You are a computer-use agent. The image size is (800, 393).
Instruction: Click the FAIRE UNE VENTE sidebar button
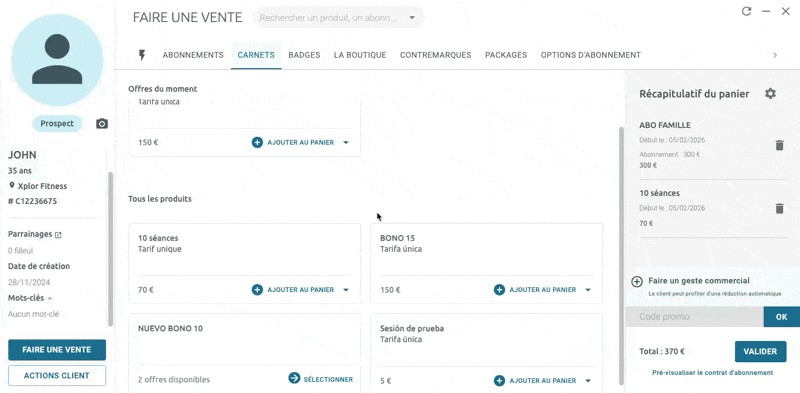[x=57, y=350]
